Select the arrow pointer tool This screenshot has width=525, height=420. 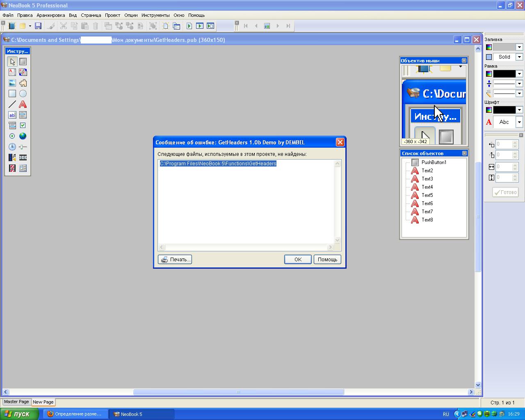(x=12, y=62)
